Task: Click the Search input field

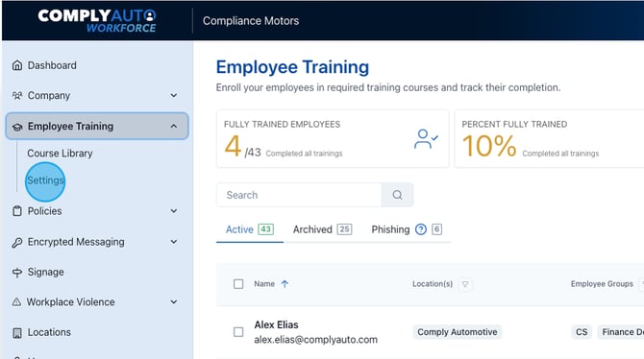Action: pyautogui.click(x=299, y=195)
